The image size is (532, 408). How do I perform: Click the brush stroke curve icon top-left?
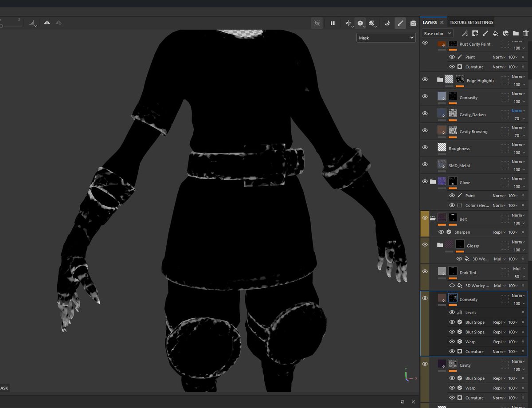(x=33, y=23)
